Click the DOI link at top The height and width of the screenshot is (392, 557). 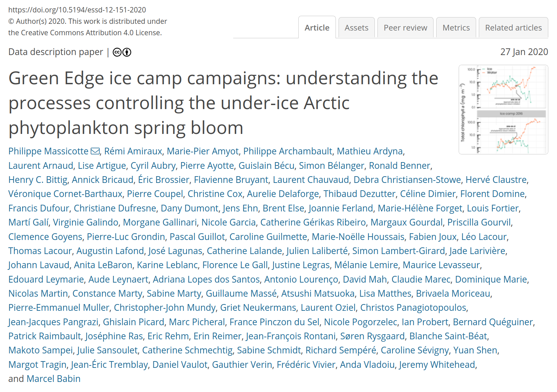pyautogui.click(x=77, y=10)
